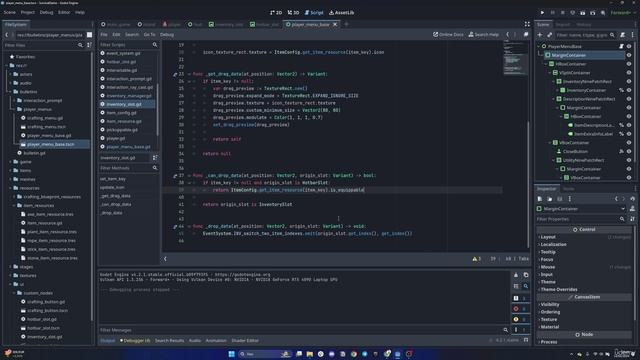Viewport: 640px width, 360px height.
Task: Hide the MarginContainer node with eye icon
Action: point(629,55)
